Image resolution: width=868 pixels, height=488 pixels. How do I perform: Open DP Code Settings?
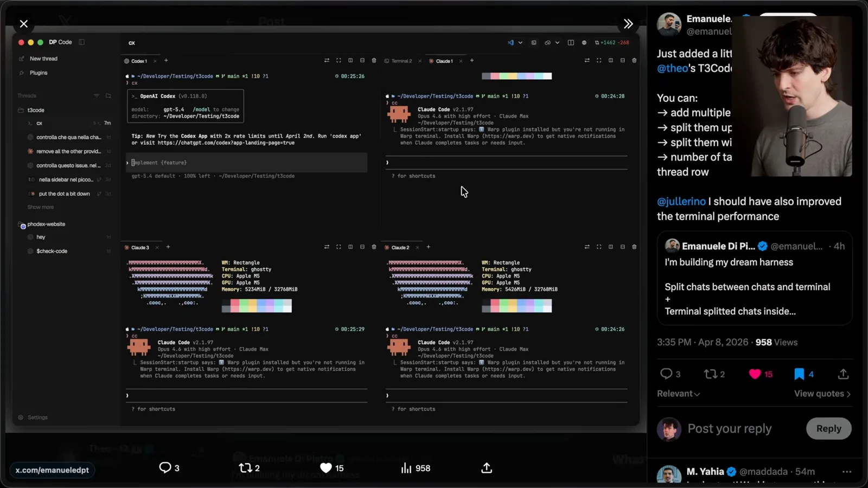pos(33,418)
